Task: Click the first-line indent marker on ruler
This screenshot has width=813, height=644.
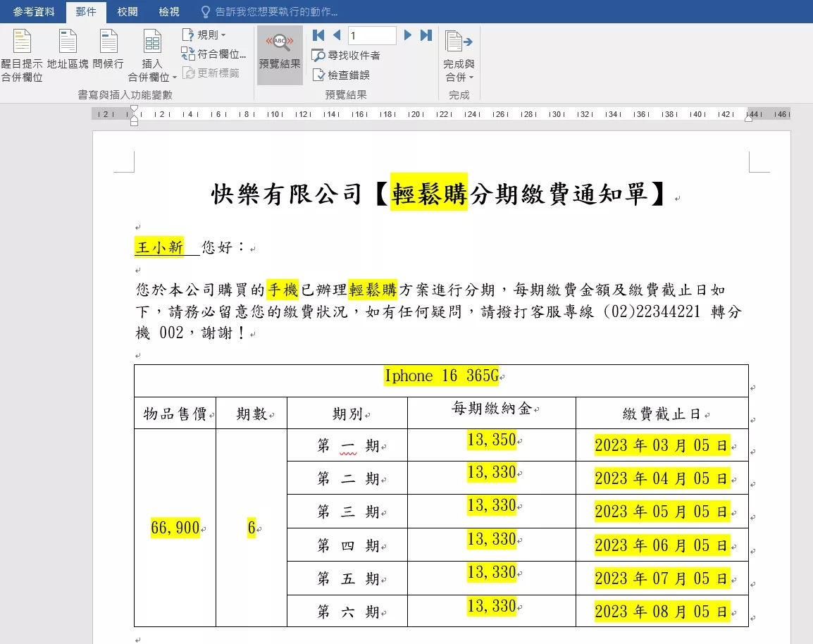Action: pos(135,109)
